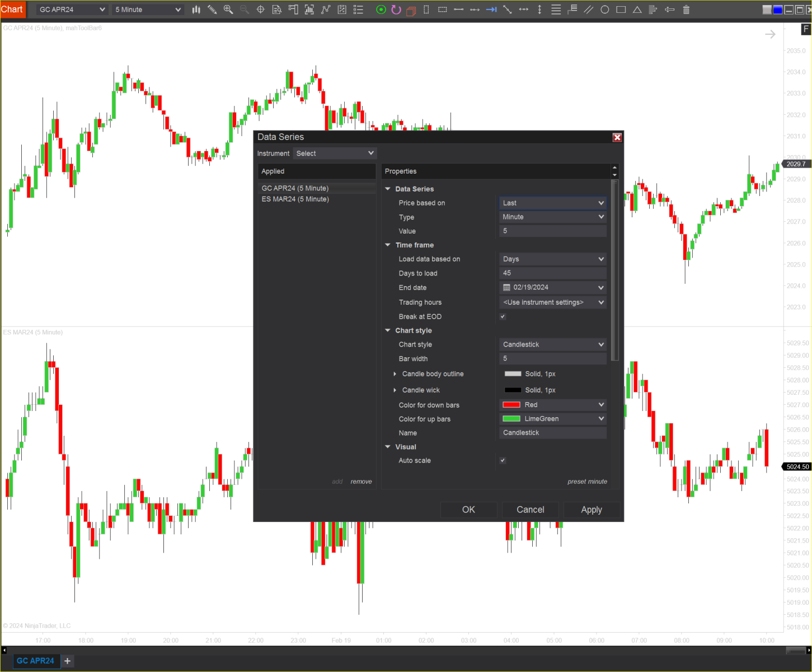The height and width of the screenshot is (672, 812).
Task: Select the rectangle drawing tool
Action: click(x=621, y=10)
